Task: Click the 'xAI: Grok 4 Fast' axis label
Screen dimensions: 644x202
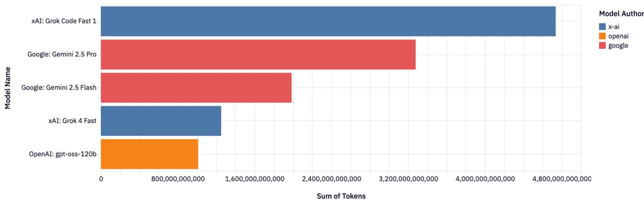Action: 72,121
